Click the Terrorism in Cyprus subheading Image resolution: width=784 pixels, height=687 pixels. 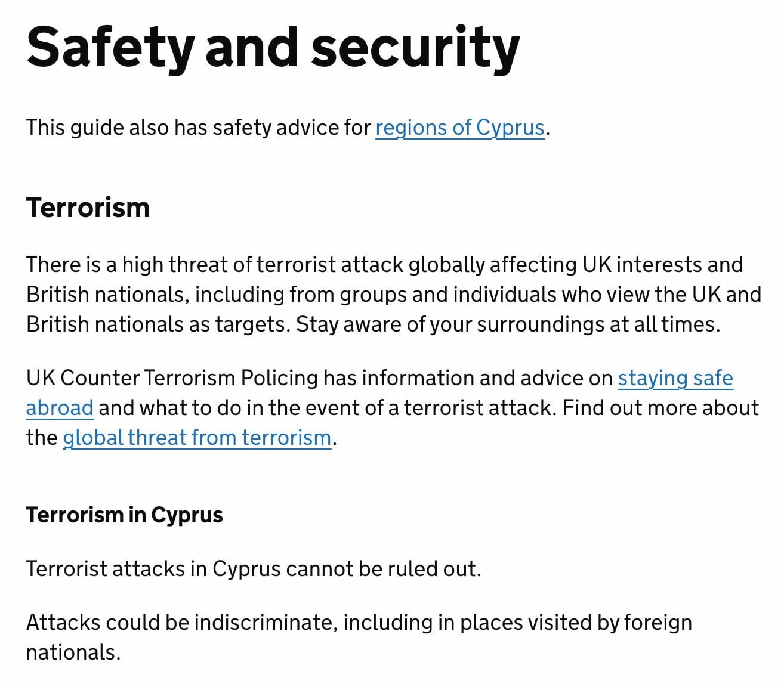click(124, 515)
